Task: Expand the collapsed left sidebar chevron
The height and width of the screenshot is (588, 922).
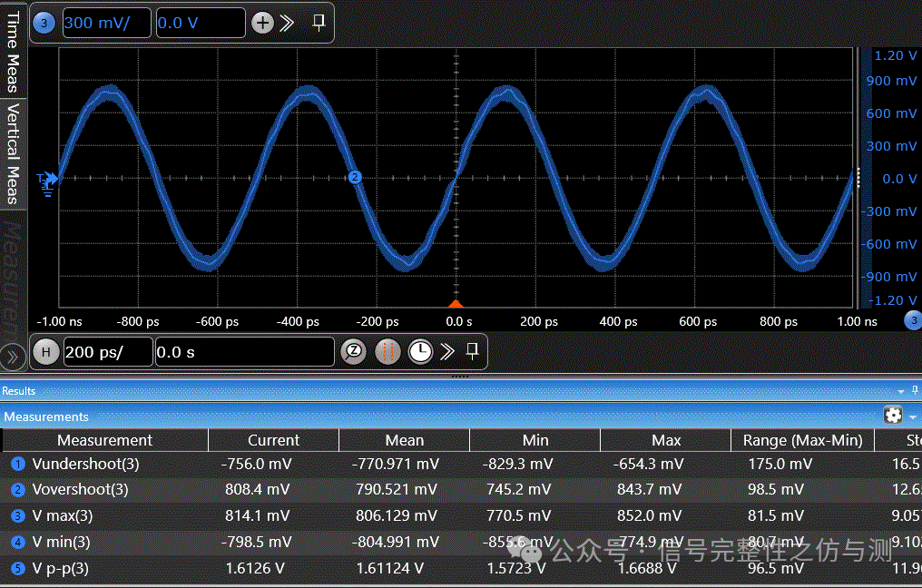Action: pos(12,354)
